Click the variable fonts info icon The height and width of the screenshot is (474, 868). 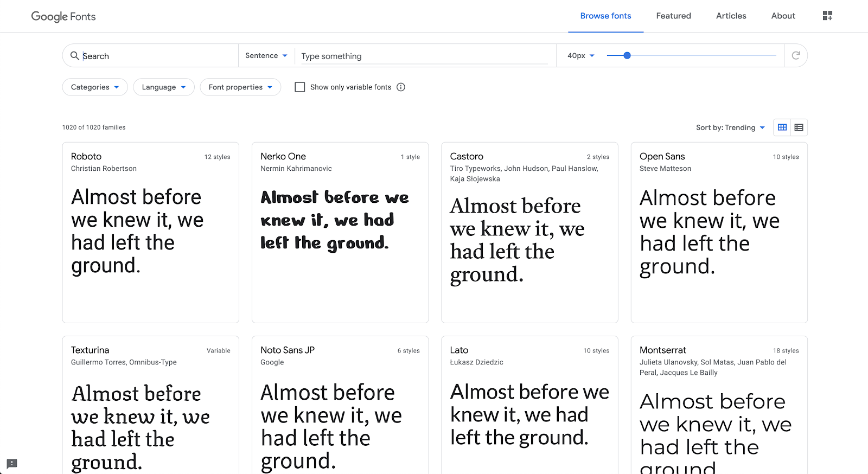(401, 87)
